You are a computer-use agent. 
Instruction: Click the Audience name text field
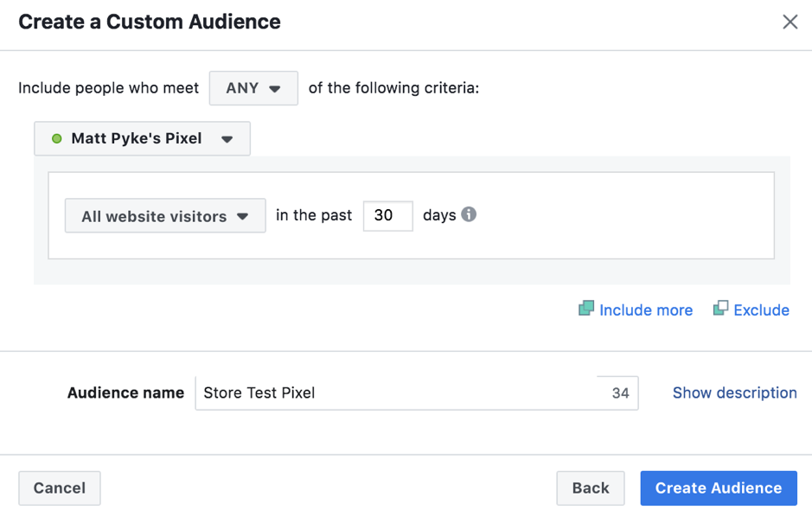[416, 393]
